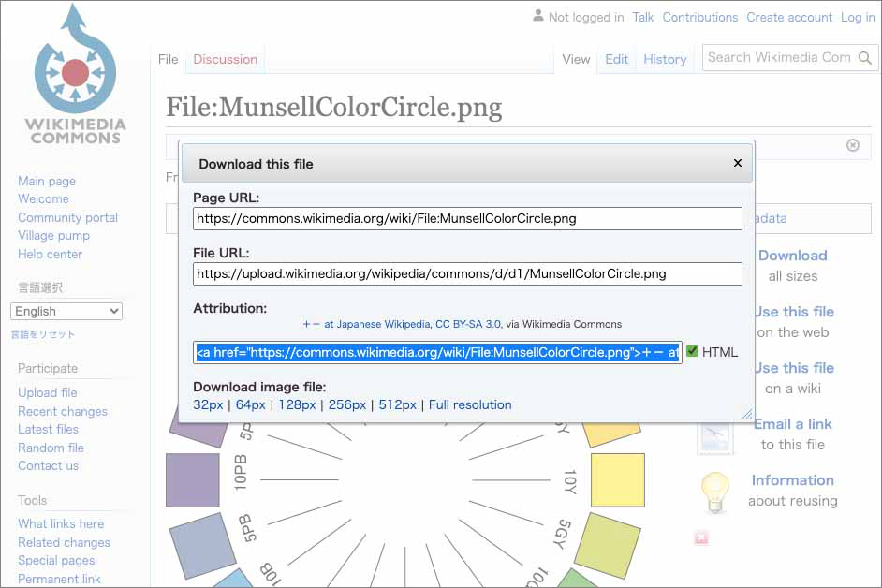Screen dimensions: 882x588
Task: Click the lightbulb Information icon
Action: 715,491
